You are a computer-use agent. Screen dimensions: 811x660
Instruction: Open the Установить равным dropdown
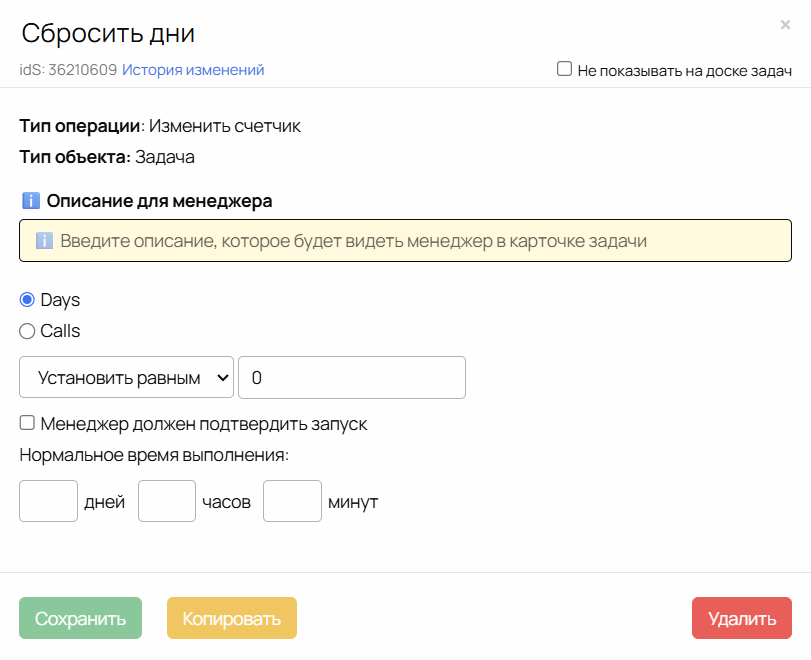127,378
